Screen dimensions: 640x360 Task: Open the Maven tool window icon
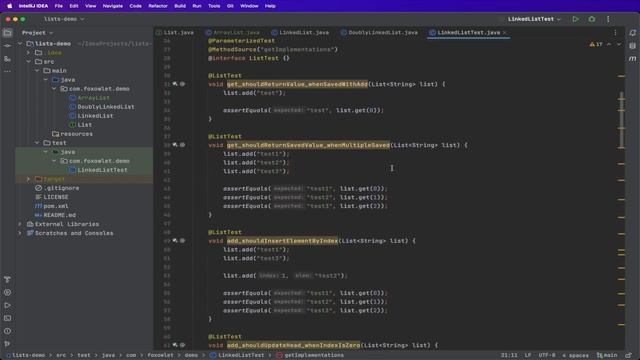click(x=632, y=59)
